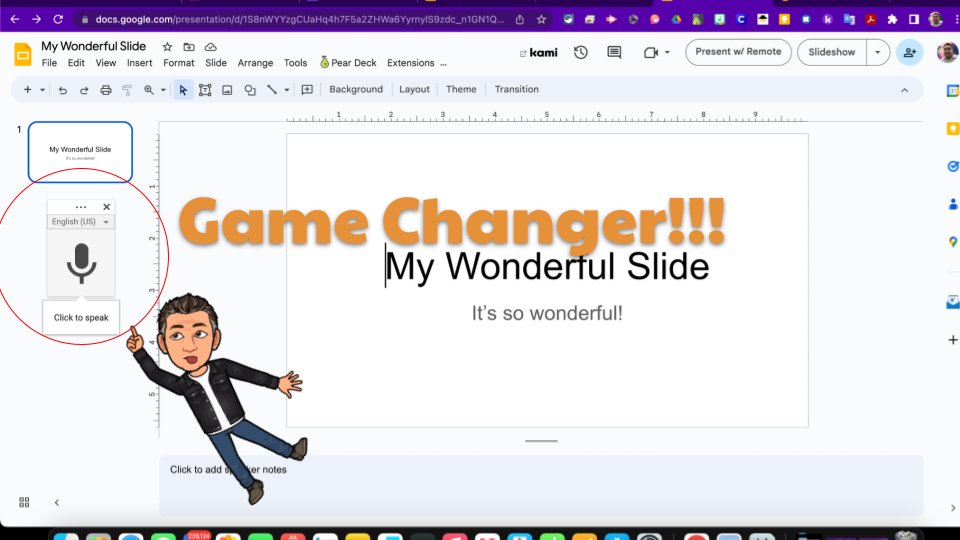Viewport: 960px width, 540px height.
Task: Show hidden menus ellipsis
Action: pos(443,63)
